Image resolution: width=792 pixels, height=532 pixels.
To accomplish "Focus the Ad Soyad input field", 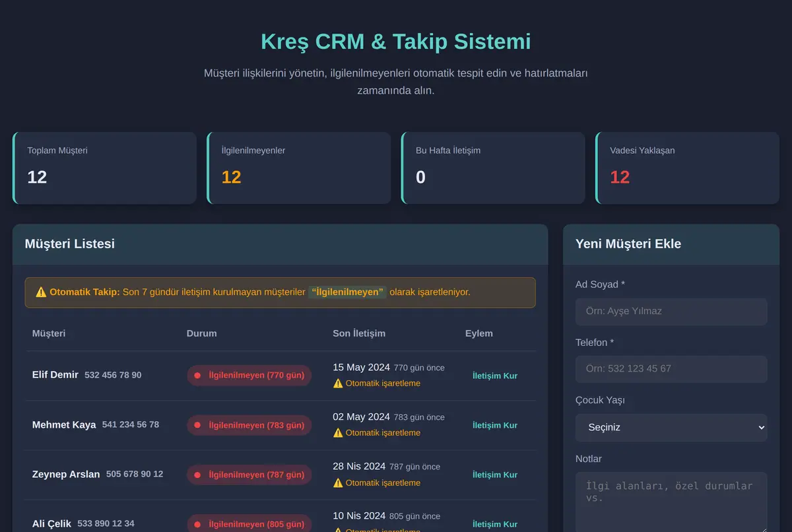I will point(671,312).
